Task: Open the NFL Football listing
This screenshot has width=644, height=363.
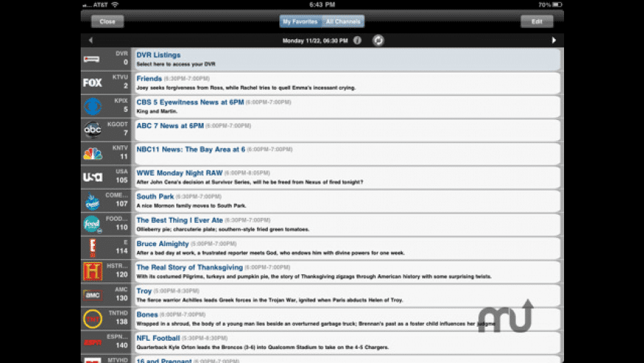Action: (348, 342)
